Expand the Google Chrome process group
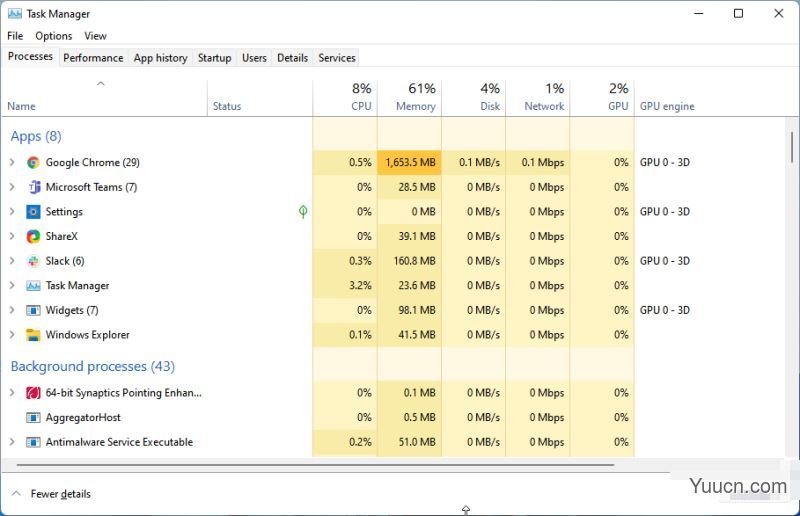Image resolution: width=800 pixels, height=516 pixels. pos(12,162)
